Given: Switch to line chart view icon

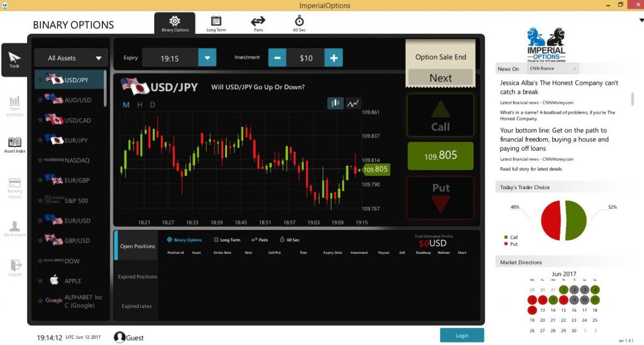Looking at the screenshot, I should click(x=353, y=104).
